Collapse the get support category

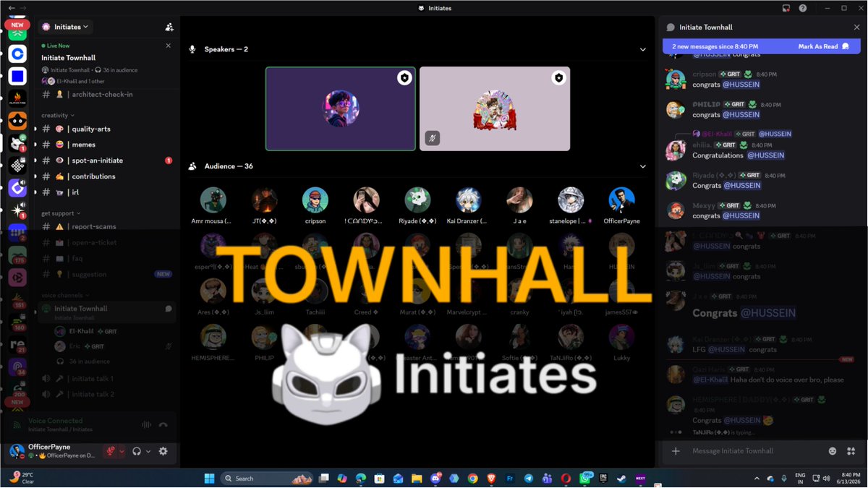61,213
